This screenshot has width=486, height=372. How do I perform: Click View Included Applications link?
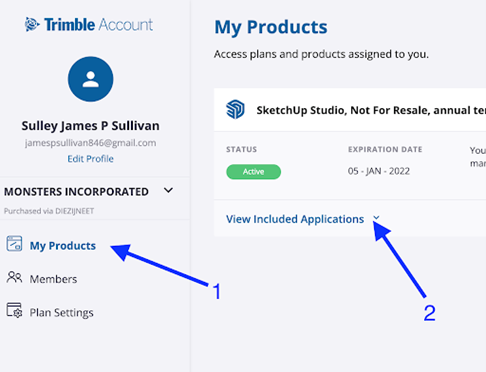[x=295, y=219]
